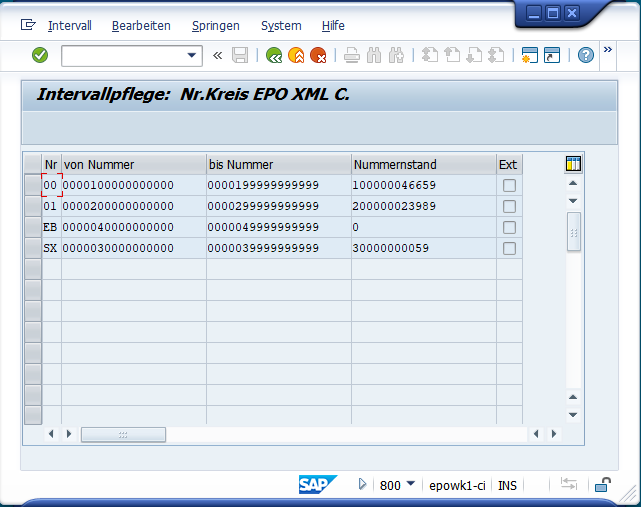The height and width of the screenshot is (507, 641).
Task: Click von Nummer value 0000200000000000
Action: coord(118,206)
